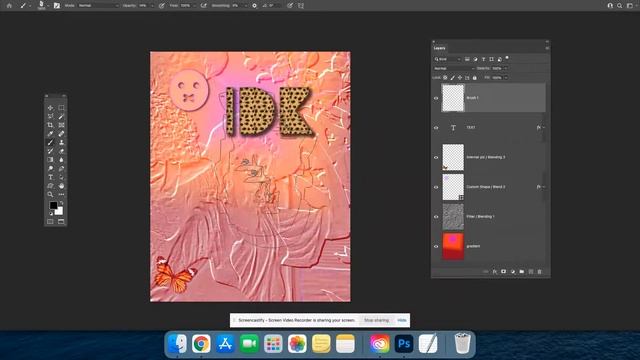Select the History Brush tool
The image size is (640, 360).
pos(50,151)
